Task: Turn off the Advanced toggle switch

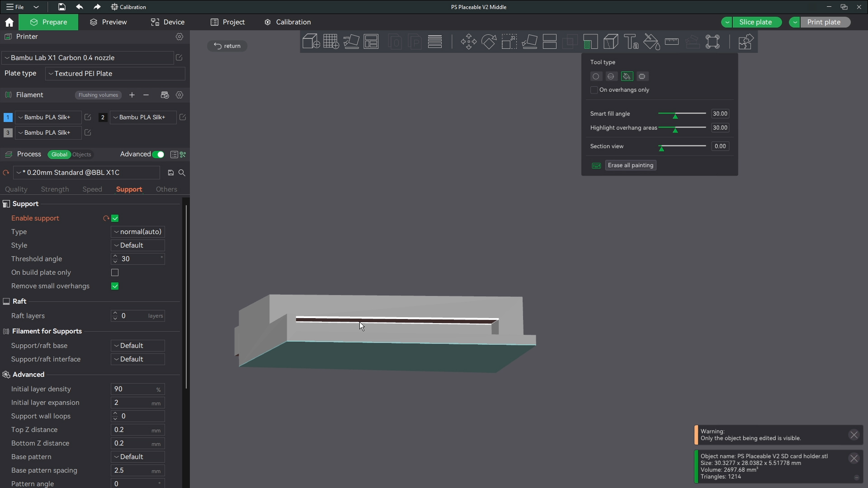Action: (x=158, y=155)
